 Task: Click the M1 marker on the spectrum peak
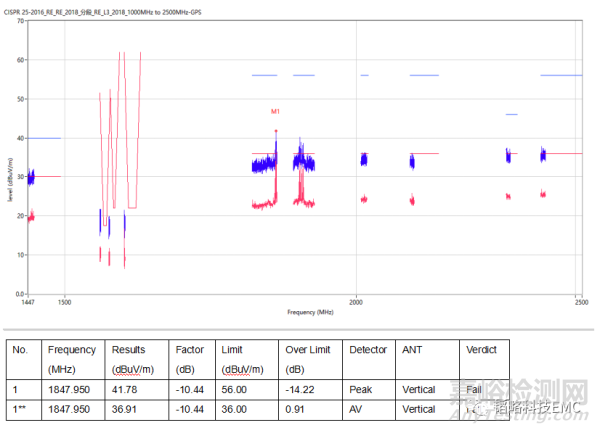(275, 112)
